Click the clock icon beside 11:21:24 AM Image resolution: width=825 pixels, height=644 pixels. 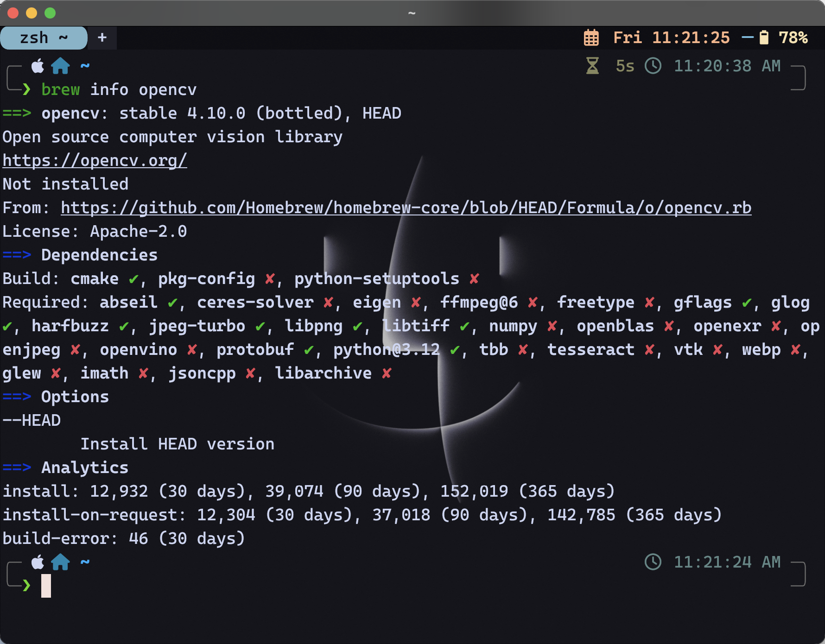pos(653,562)
